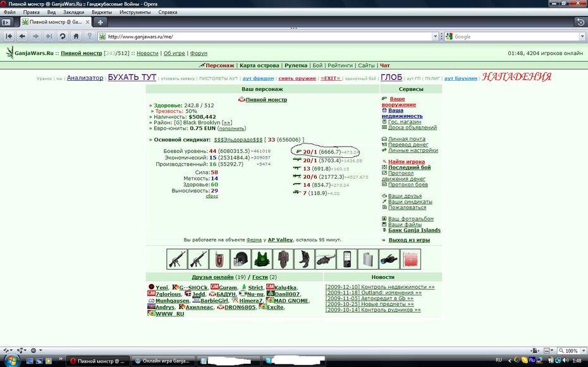Open the Чат game menu item
The height and width of the screenshot is (367, 588).
pos(385,66)
